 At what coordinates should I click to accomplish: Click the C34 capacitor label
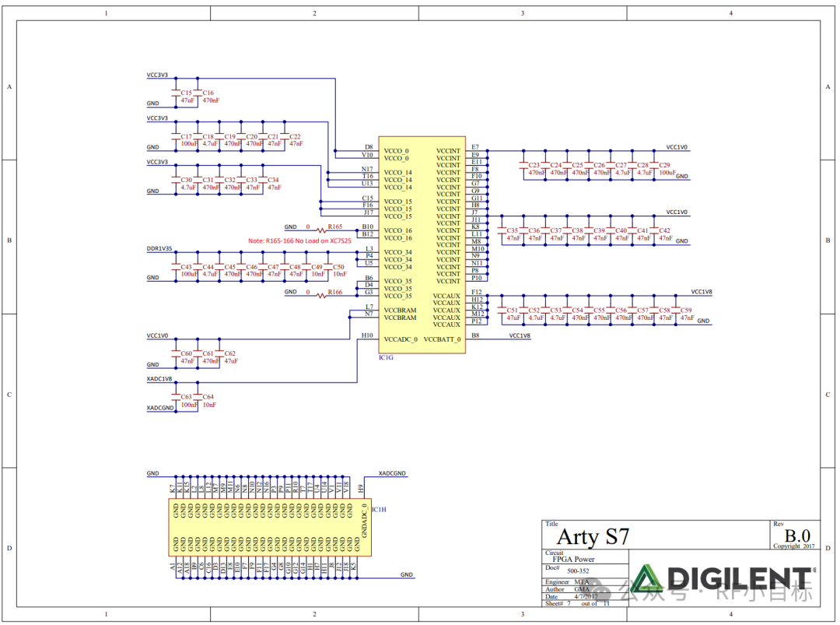[274, 184]
